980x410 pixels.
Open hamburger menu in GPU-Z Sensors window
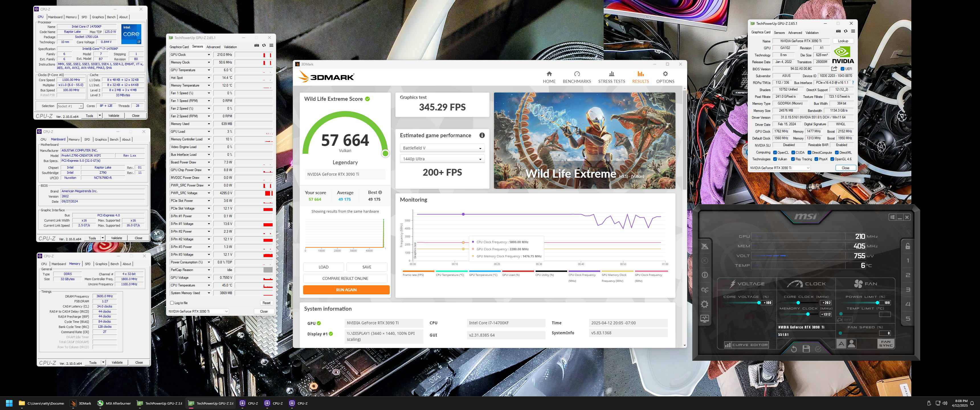coord(271,45)
